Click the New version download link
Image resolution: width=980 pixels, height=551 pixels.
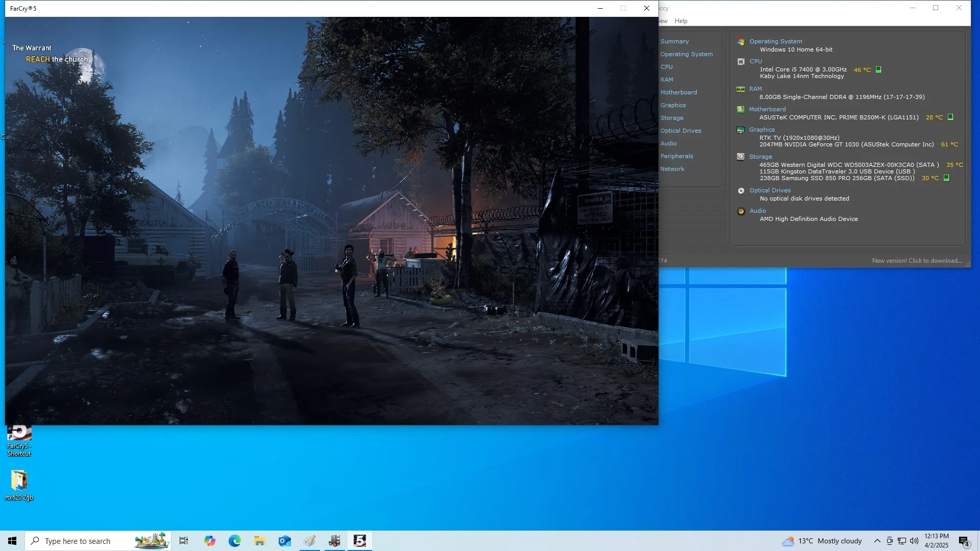(x=917, y=261)
